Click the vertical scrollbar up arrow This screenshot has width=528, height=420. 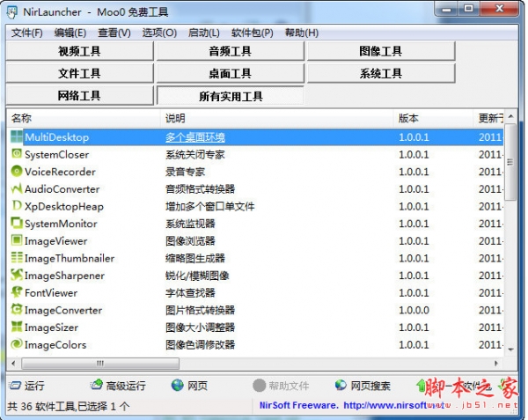[510, 116]
